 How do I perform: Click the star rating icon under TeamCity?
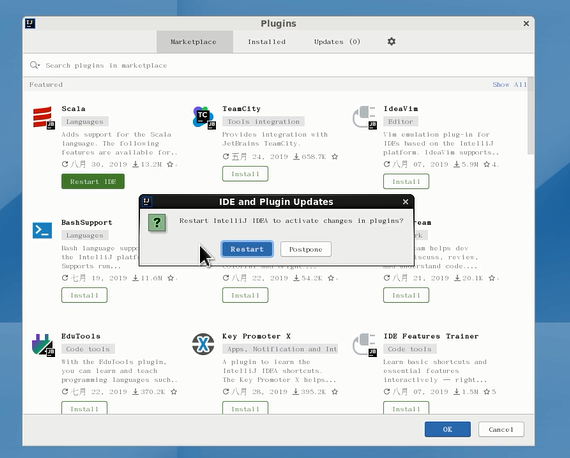(x=335, y=157)
